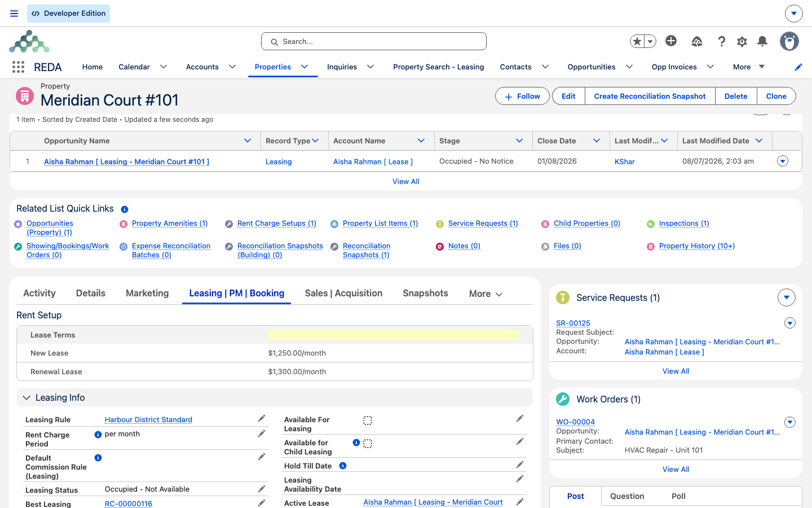Edit navigation bar pencil icon
This screenshot has width=812, height=508.
[798, 67]
